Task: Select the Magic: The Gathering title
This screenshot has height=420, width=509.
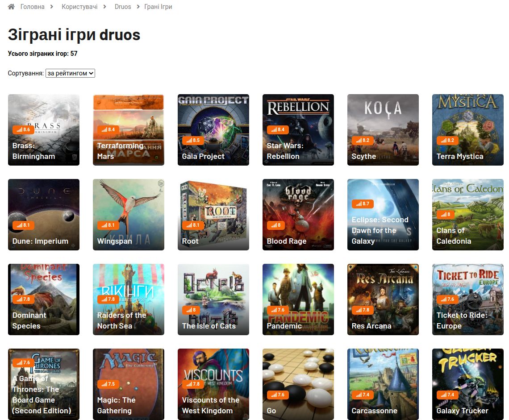Action: point(116,405)
